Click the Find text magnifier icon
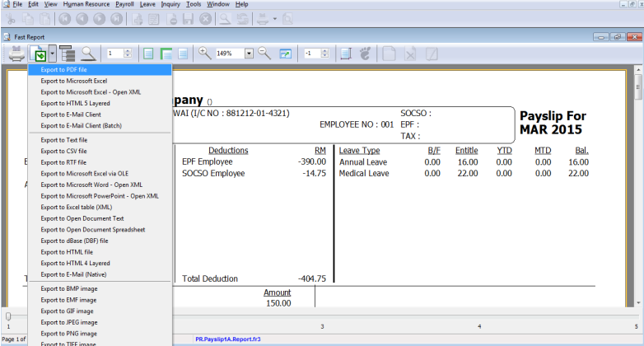This screenshot has width=644, height=346. coord(87,54)
